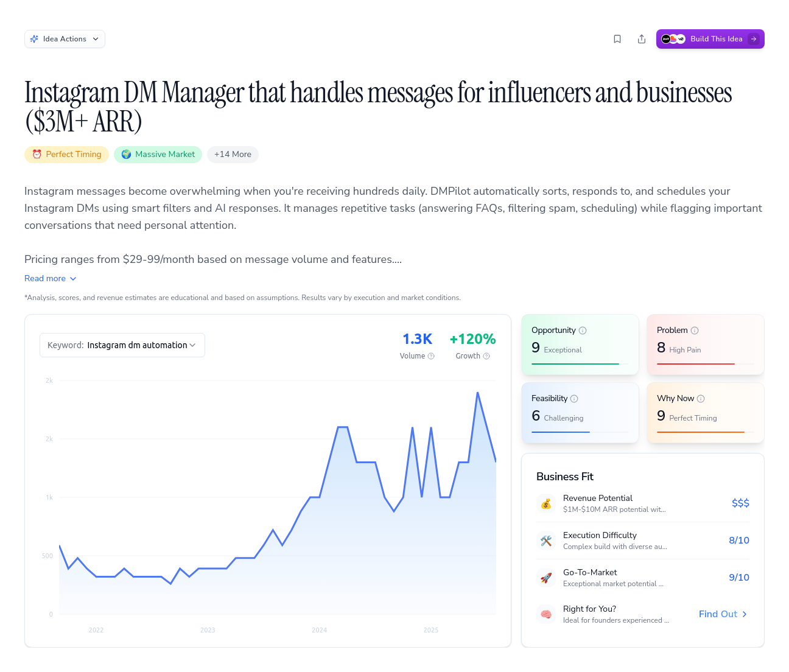Open the Idea Actions dropdown
789x672 pixels.
click(x=65, y=39)
